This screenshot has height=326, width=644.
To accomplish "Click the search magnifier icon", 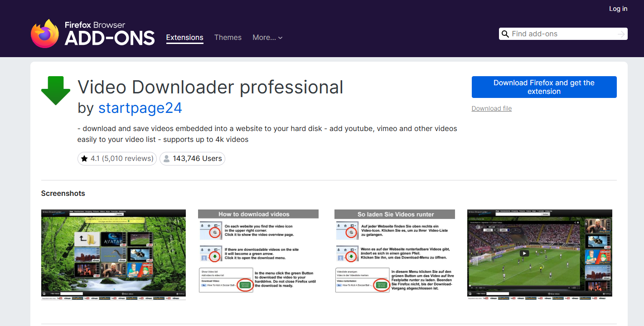I will click(x=505, y=34).
